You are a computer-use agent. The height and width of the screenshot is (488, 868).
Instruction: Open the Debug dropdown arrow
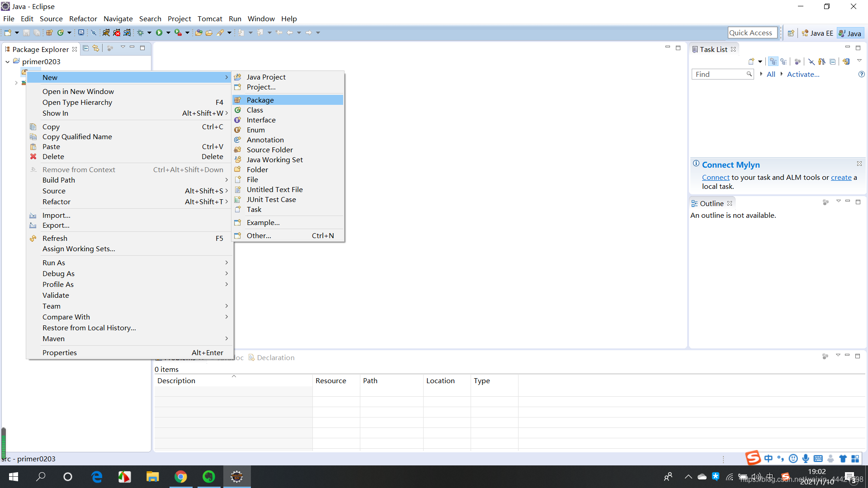click(x=149, y=33)
